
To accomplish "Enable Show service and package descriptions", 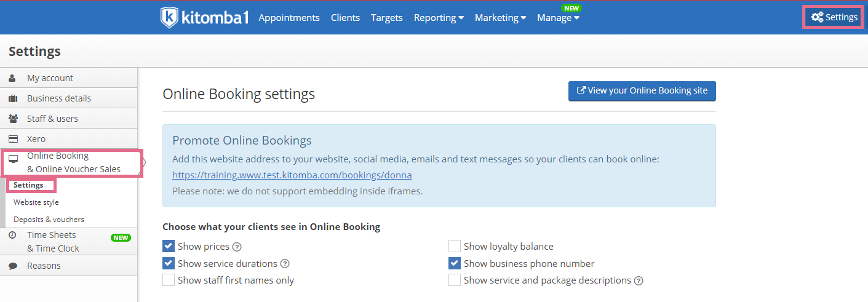I will pyautogui.click(x=455, y=280).
